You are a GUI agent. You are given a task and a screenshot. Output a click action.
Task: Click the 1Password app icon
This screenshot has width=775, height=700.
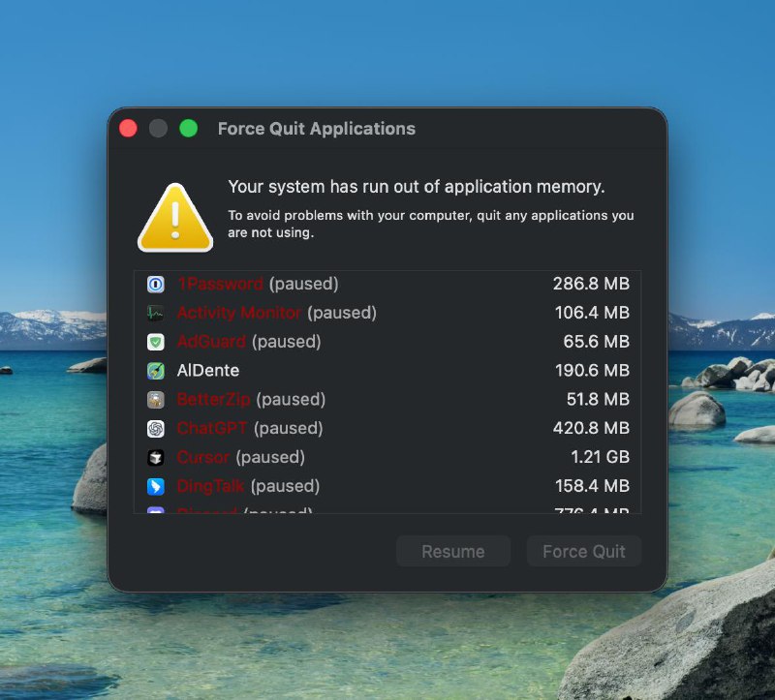point(155,285)
